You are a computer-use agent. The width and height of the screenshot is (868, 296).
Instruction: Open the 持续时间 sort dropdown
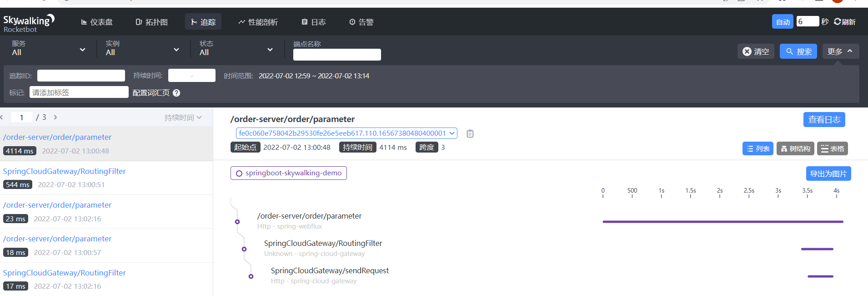tap(183, 117)
